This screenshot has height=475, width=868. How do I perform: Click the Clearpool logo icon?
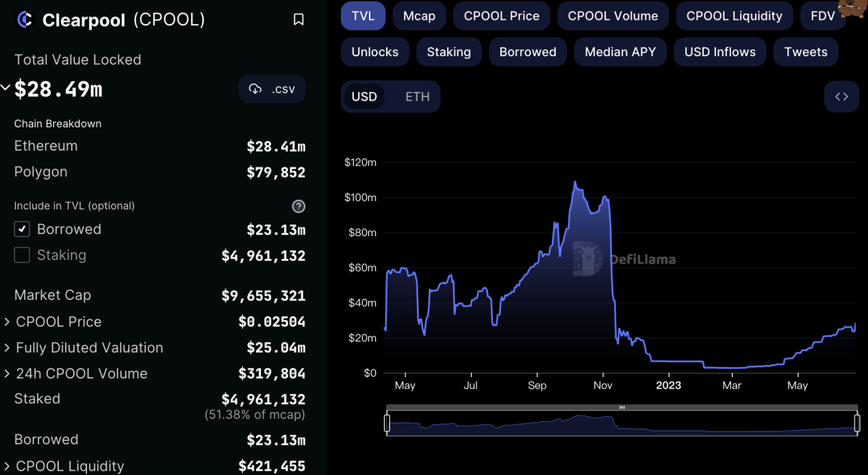(25, 20)
